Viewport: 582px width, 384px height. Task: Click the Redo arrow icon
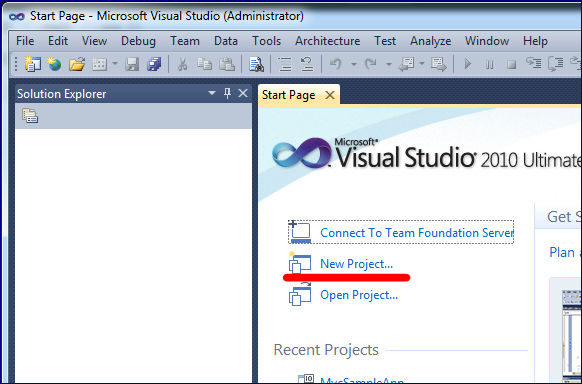pyautogui.click(x=370, y=64)
